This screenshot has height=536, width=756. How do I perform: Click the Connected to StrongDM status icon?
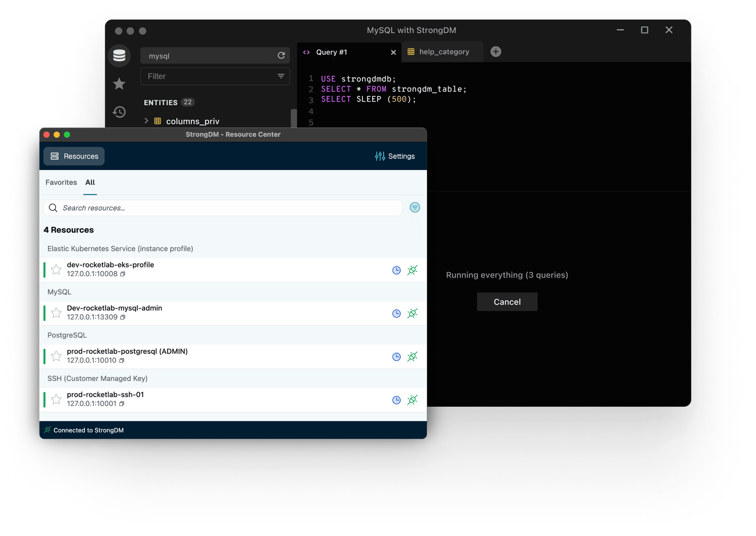[47, 430]
